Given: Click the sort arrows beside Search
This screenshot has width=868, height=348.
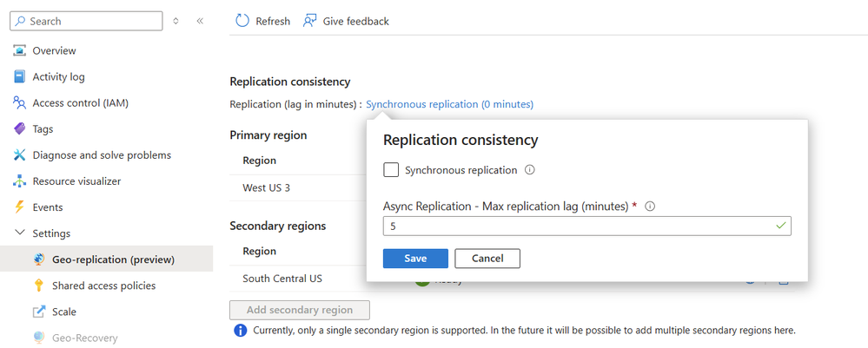Looking at the screenshot, I should [176, 21].
